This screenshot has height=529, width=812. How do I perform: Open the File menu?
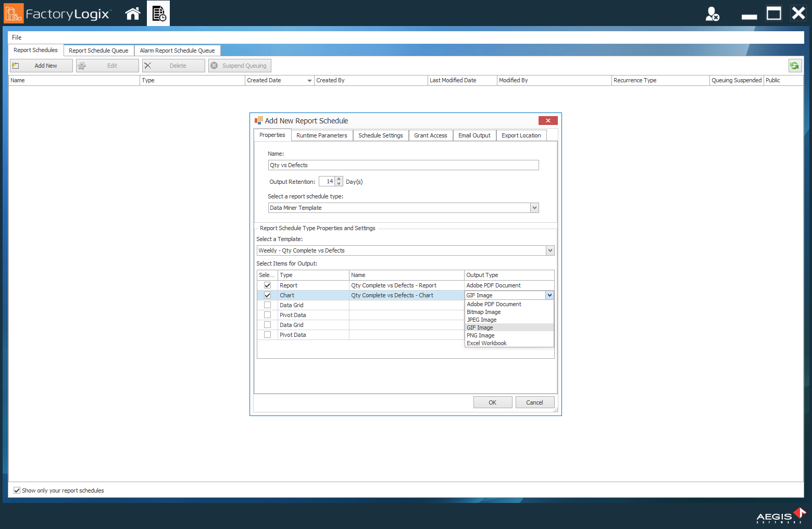pos(17,37)
